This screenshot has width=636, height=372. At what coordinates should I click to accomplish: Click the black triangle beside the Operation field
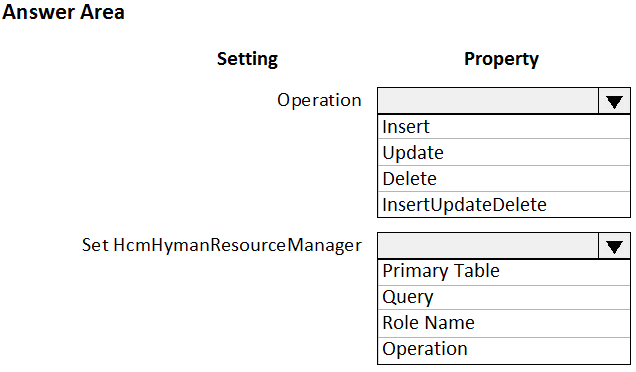click(x=614, y=102)
